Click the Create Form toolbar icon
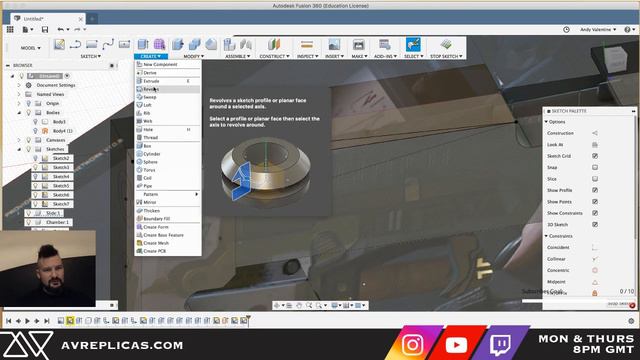640x360 pixels. (159, 44)
